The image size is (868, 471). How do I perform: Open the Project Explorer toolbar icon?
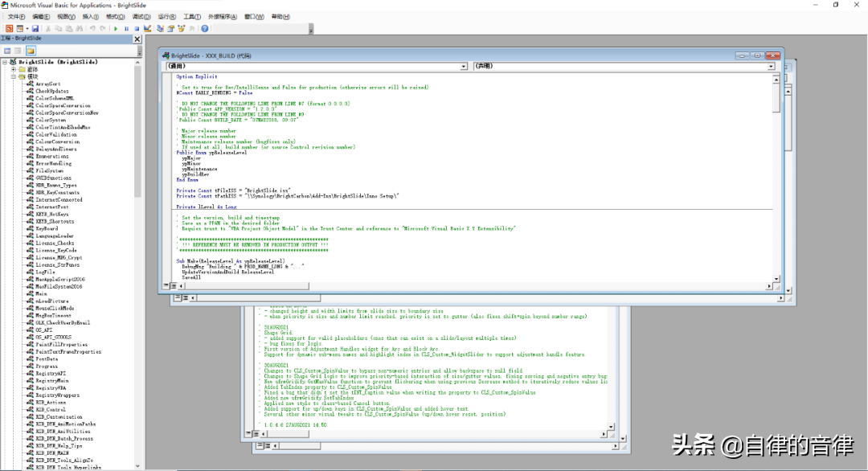click(x=160, y=29)
